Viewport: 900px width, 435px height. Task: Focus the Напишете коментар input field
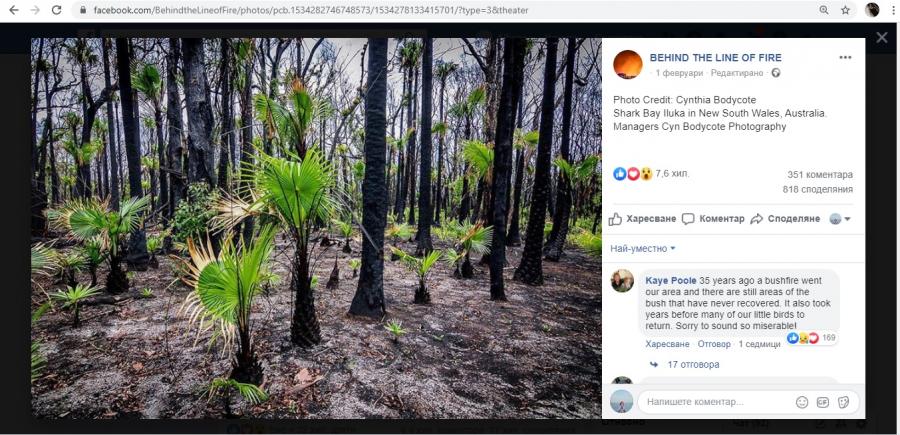tap(717, 402)
